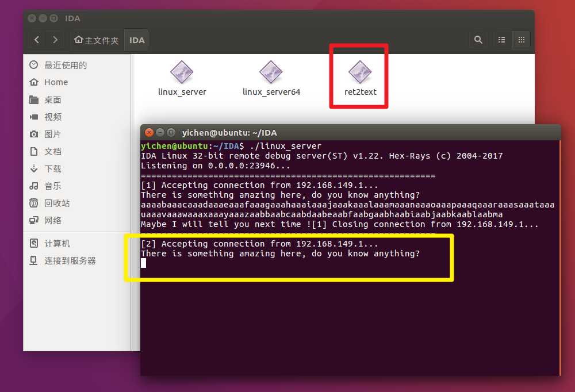
Task: Click the music note icon beside 音乐
Action: [x=34, y=186]
